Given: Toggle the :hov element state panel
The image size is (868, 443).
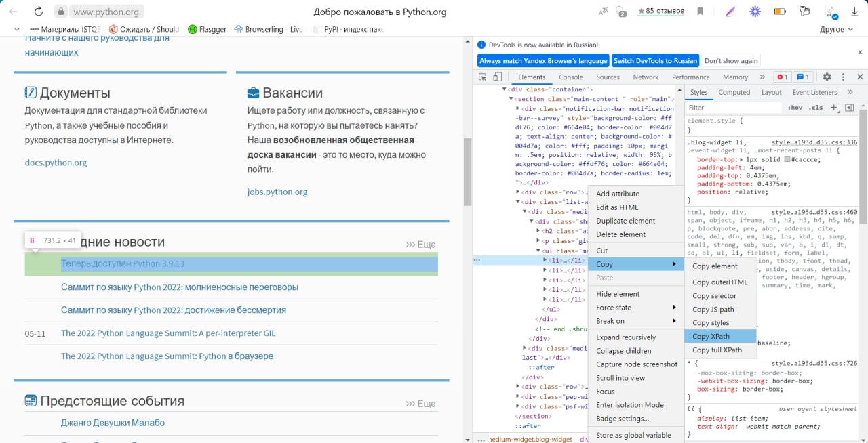Looking at the screenshot, I should [x=795, y=108].
